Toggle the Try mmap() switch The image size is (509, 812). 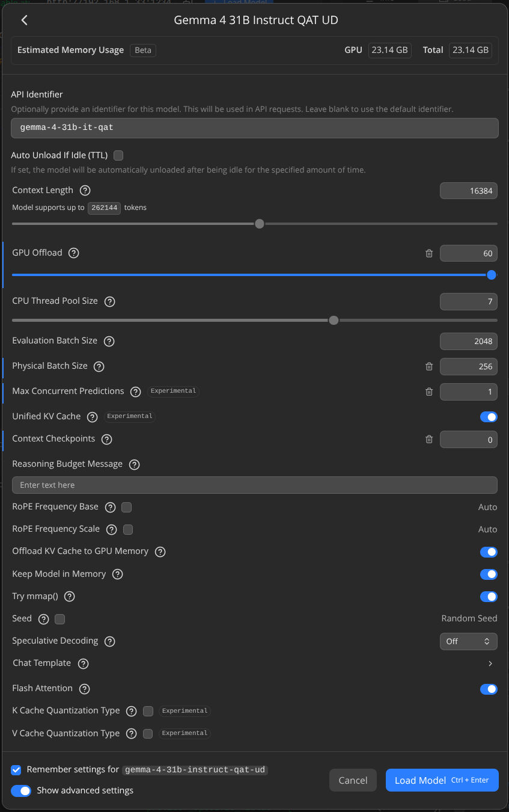[489, 597]
